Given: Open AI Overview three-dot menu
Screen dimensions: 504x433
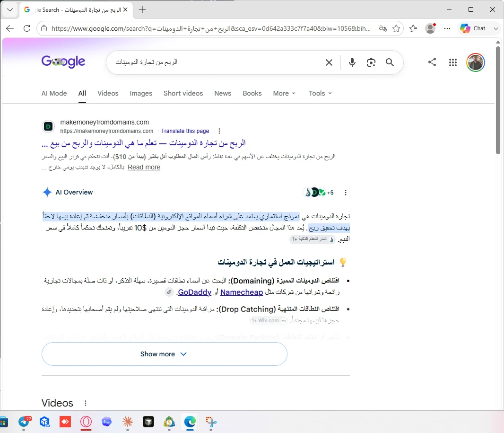Looking at the screenshot, I should pos(346,193).
